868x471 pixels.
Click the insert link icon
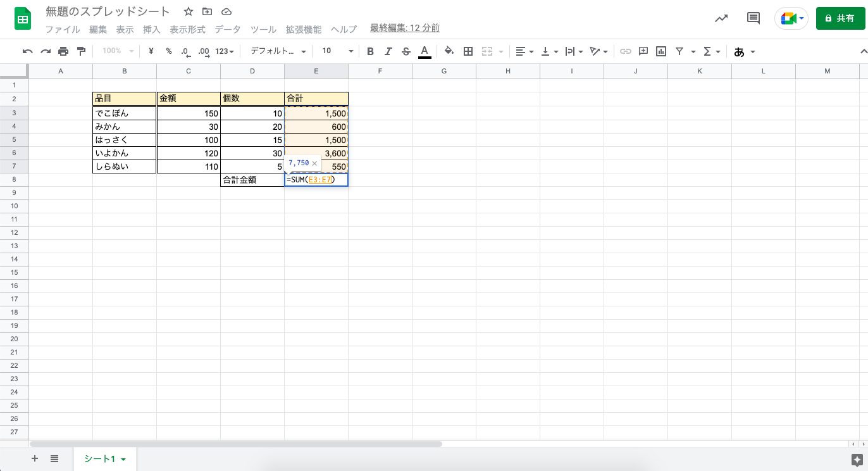[626, 51]
